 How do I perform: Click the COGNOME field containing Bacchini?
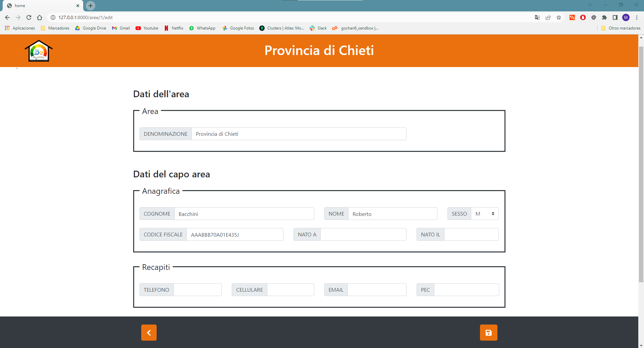click(244, 214)
